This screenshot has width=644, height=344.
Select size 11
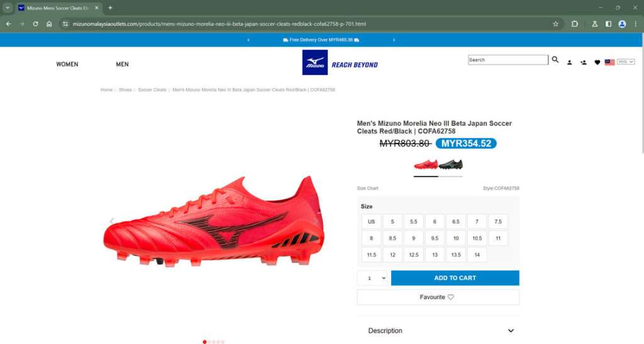click(498, 238)
